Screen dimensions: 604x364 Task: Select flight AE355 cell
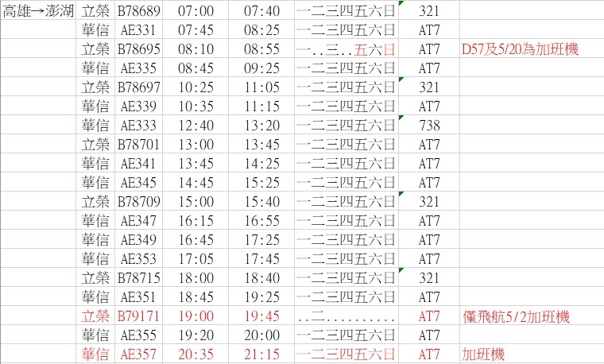tap(138, 335)
